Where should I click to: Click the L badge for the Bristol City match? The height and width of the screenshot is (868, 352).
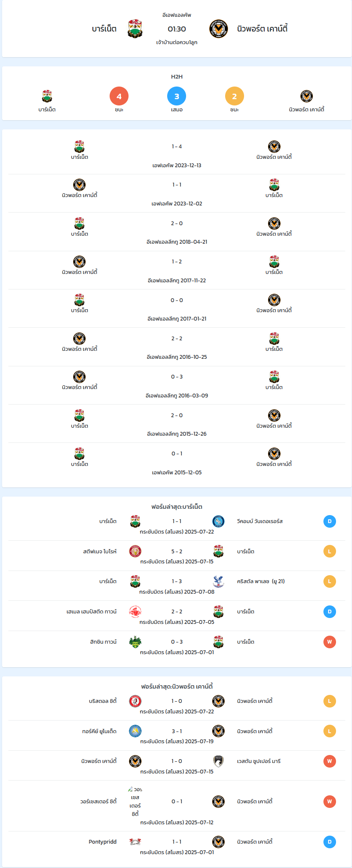click(330, 701)
